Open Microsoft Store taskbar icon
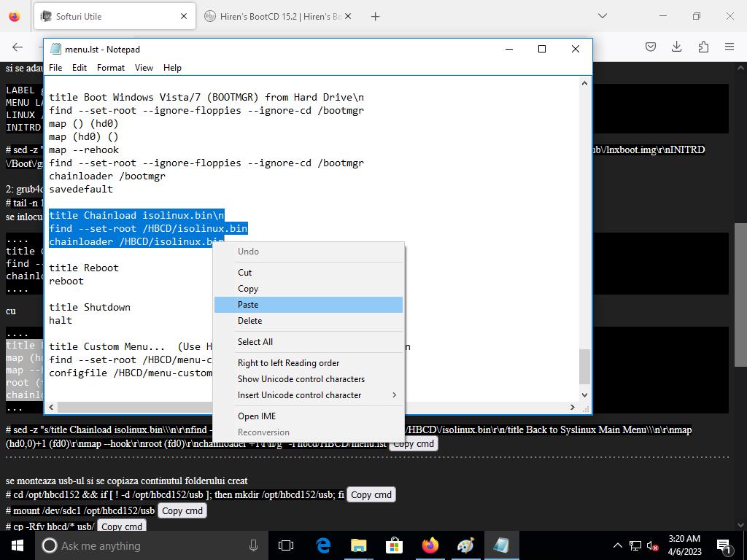The image size is (747, 560). click(x=394, y=545)
